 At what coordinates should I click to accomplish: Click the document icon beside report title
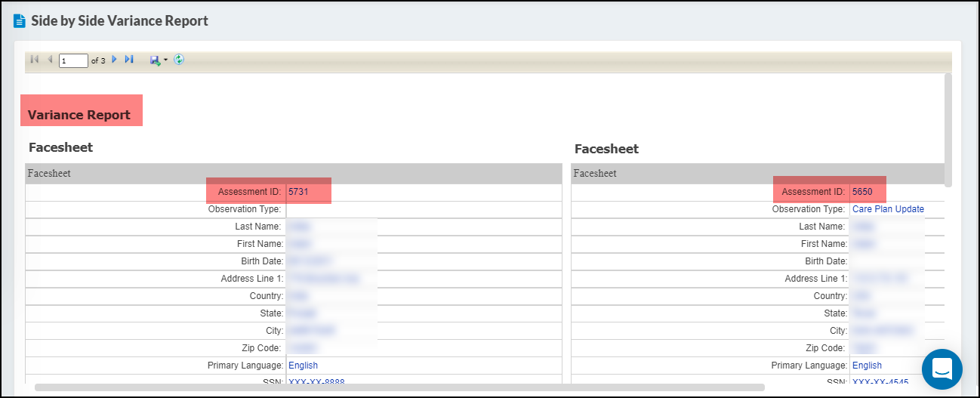click(20, 21)
